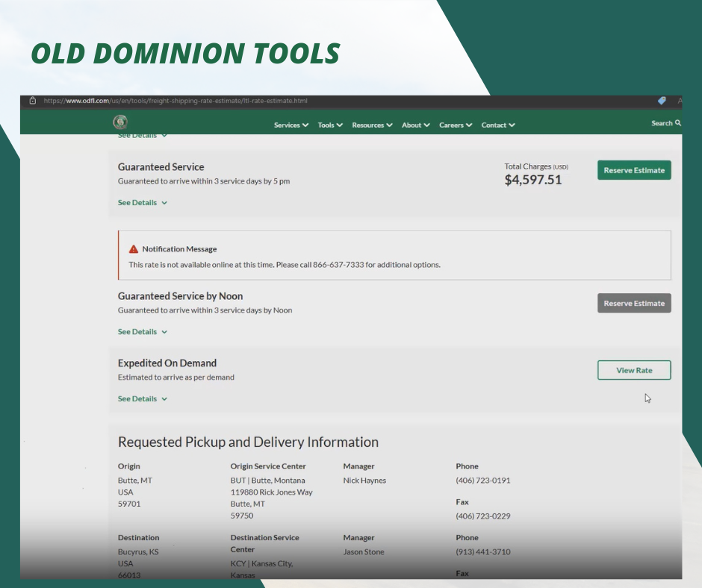Click Requested Pickup and Delivery Information heading

click(248, 442)
